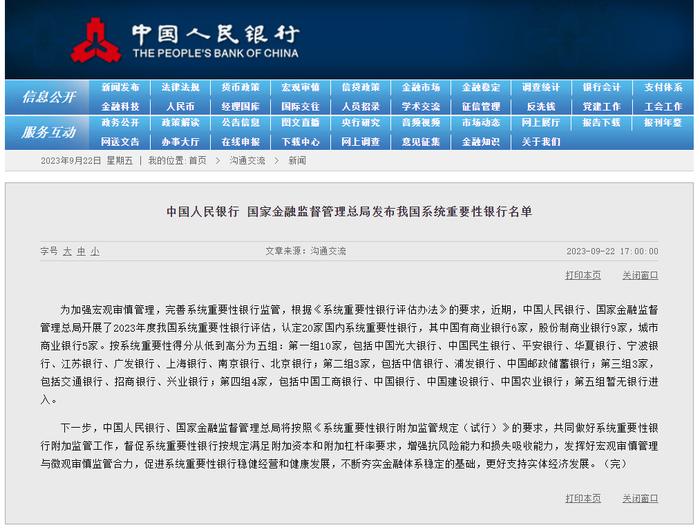Set font size to 小

(95, 251)
